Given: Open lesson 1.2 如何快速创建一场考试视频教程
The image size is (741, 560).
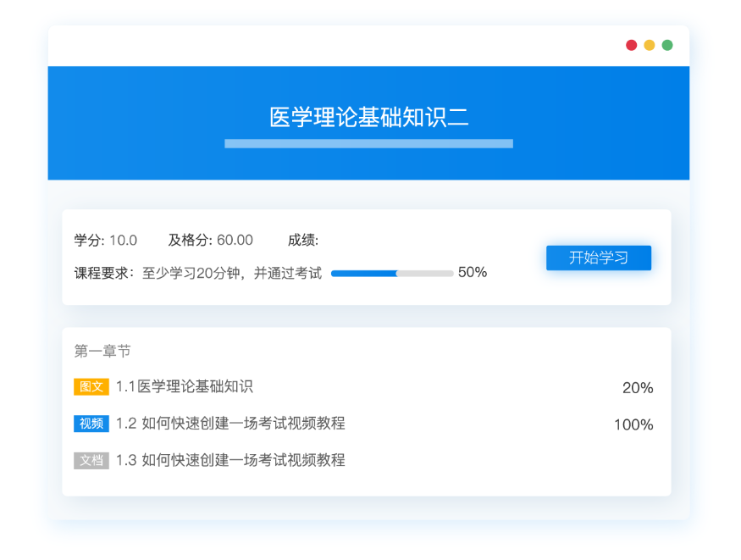Looking at the screenshot, I should pyautogui.click(x=230, y=424).
